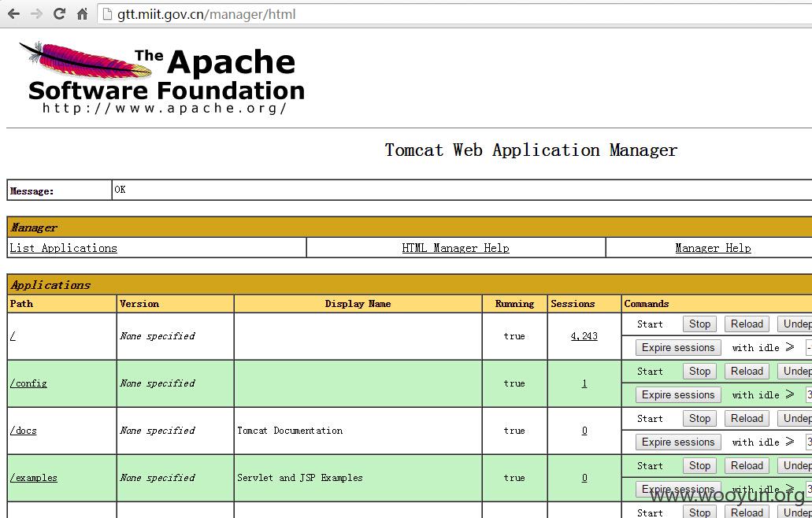Open Manager Help link
812x518 pixels.
[x=713, y=248]
